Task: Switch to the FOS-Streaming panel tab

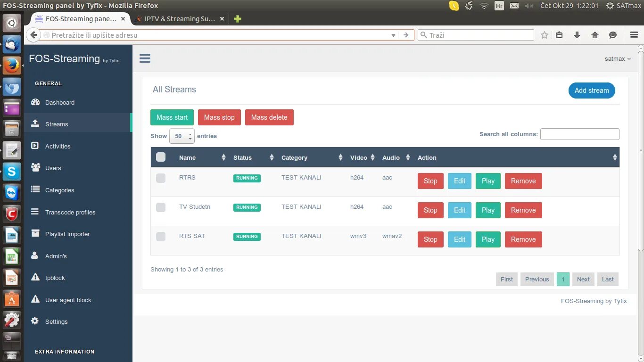Action: pyautogui.click(x=81, y=19)
